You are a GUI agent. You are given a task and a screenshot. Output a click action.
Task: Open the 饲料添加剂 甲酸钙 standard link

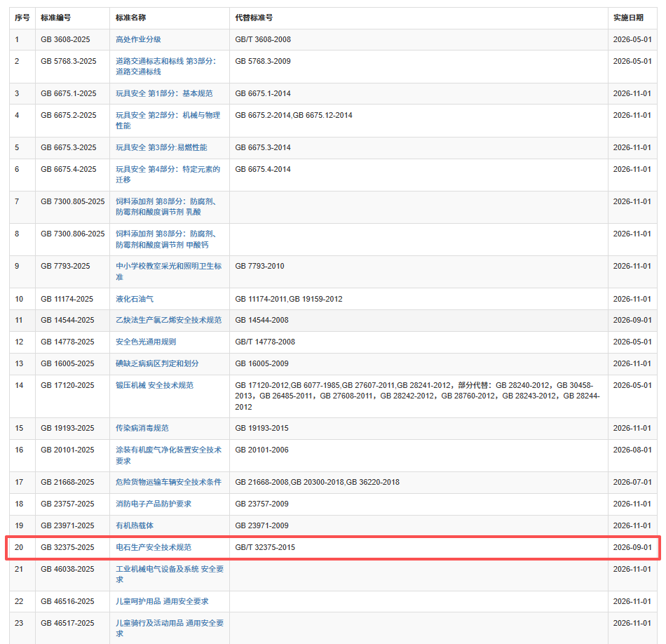pyautogui.click(x=165, y=234)
